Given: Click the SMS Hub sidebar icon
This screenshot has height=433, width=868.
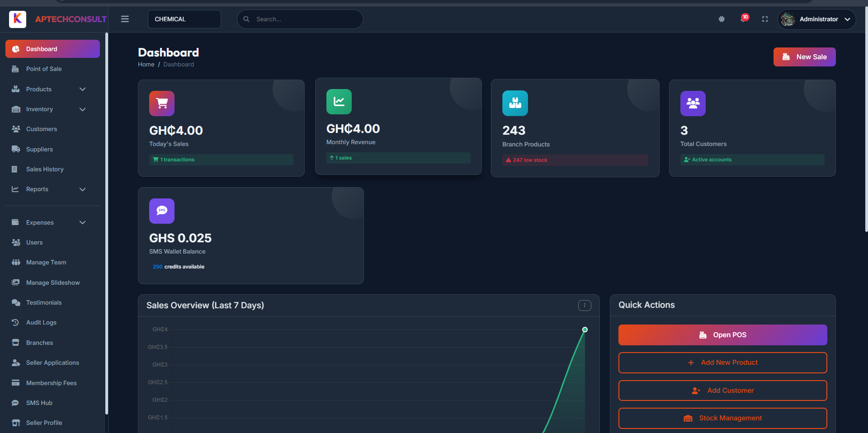Looking at the screenshot, I should click(15, 403).
